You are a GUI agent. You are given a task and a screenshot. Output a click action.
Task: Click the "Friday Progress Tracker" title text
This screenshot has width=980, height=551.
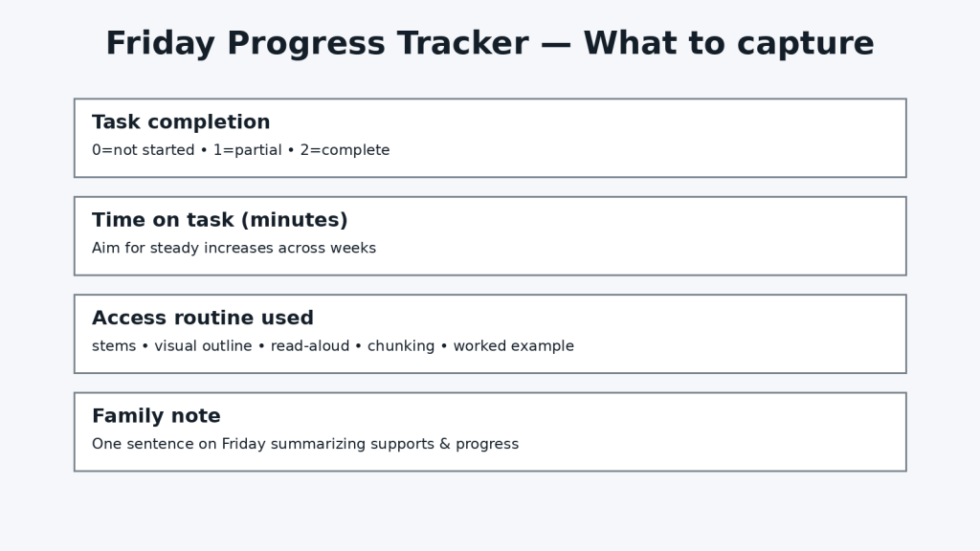click(x=316, y=44)
